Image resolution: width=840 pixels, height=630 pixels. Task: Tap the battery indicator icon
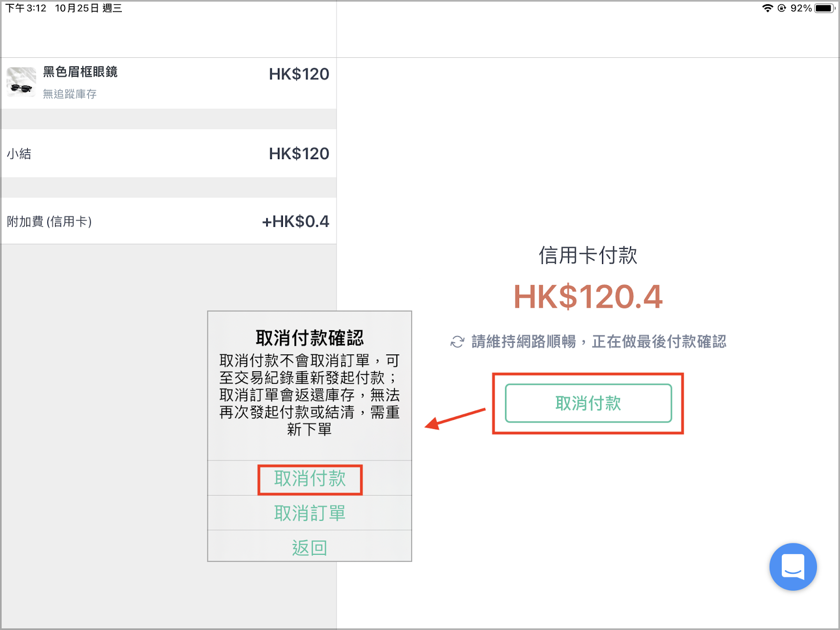[825, 8]
